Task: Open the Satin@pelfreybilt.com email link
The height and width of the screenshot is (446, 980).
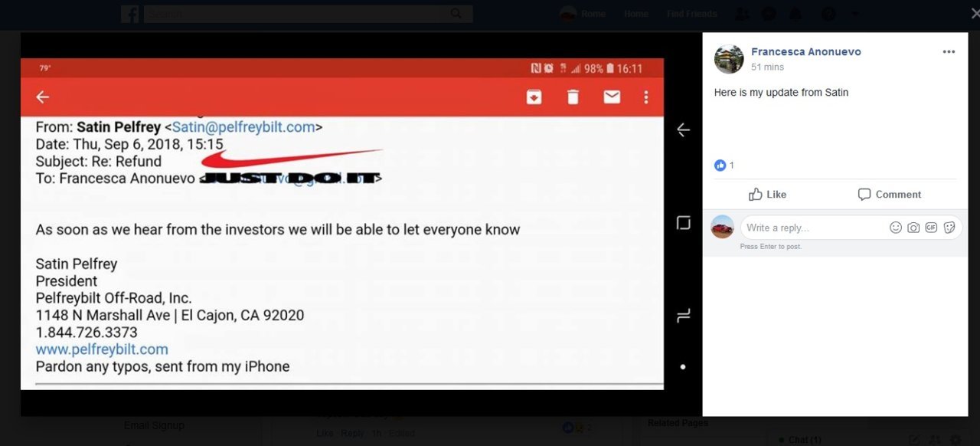Action: [243, 127]
